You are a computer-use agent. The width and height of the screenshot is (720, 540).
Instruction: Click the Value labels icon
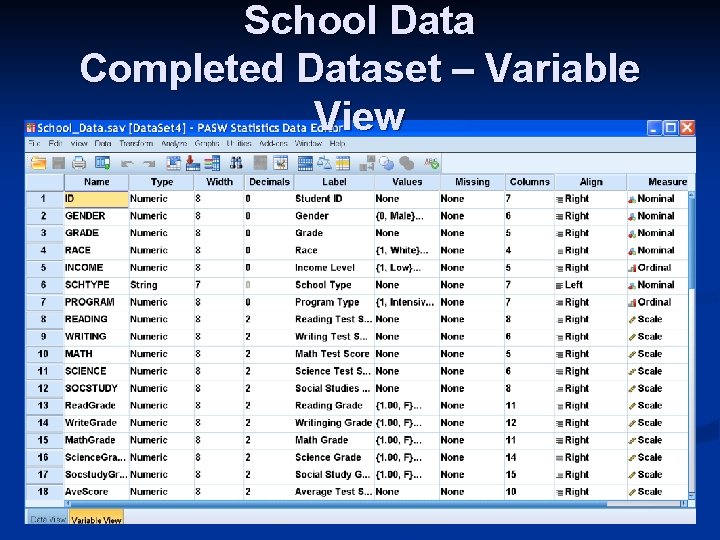tap(367, 163)
